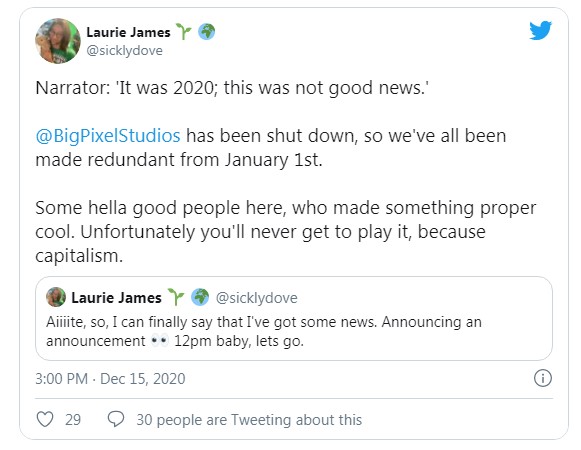581x450 pixels.
Task: Open the tweet info circle icon
Action: (542, 378)
